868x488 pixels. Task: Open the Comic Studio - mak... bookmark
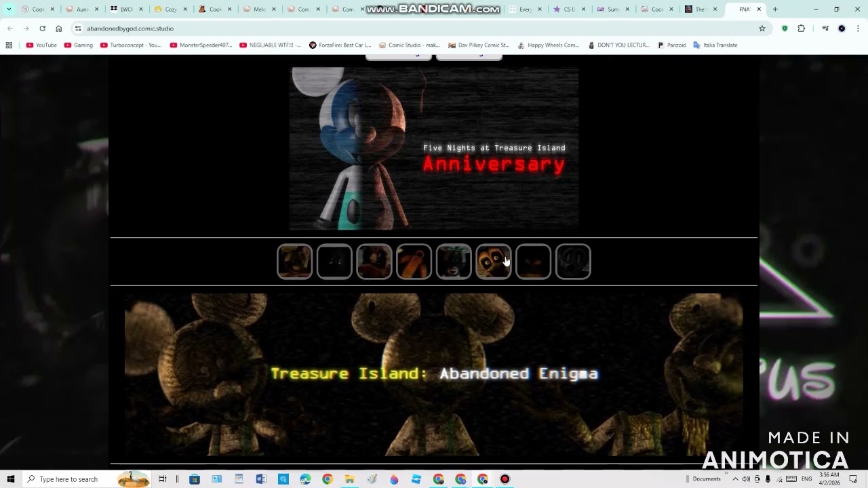pos(409,45)
